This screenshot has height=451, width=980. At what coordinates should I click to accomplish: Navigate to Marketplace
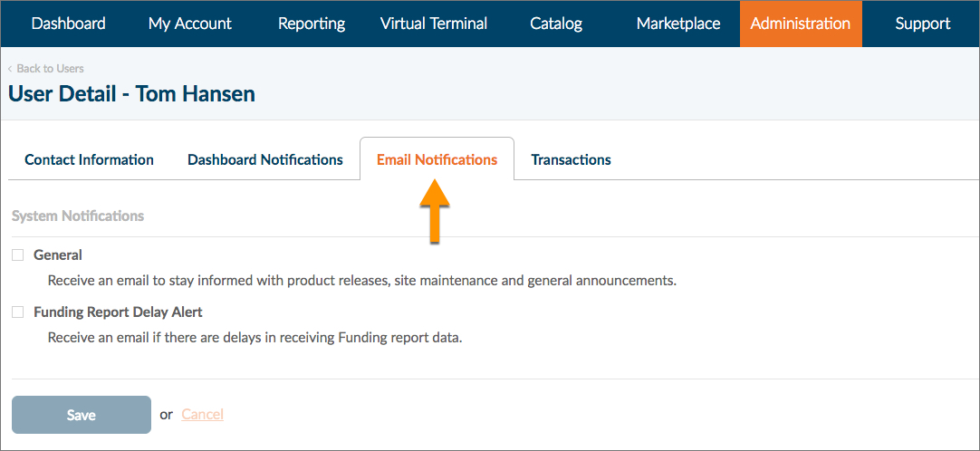[x=678, y=24]
